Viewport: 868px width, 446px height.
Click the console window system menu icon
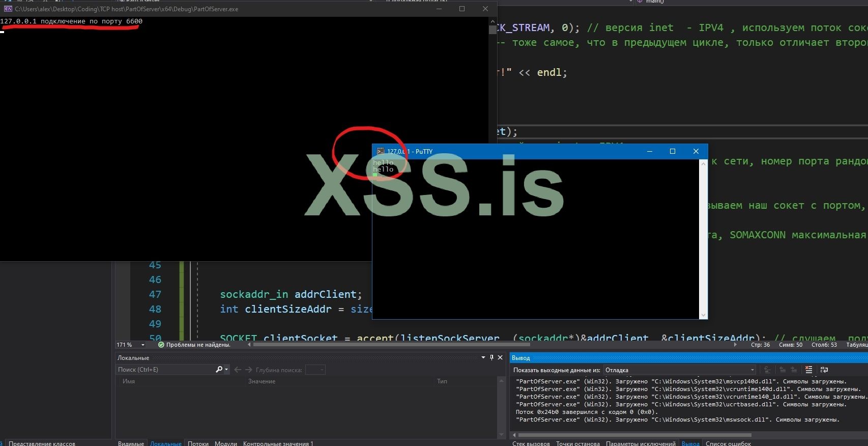pyautogui.click(x=8, y=9)
